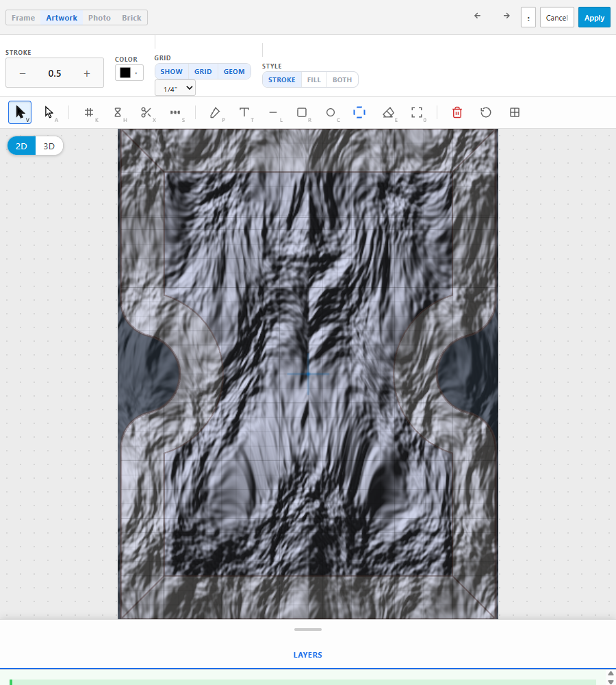Select the scissors cut tool (X)

tap(146, 112)
